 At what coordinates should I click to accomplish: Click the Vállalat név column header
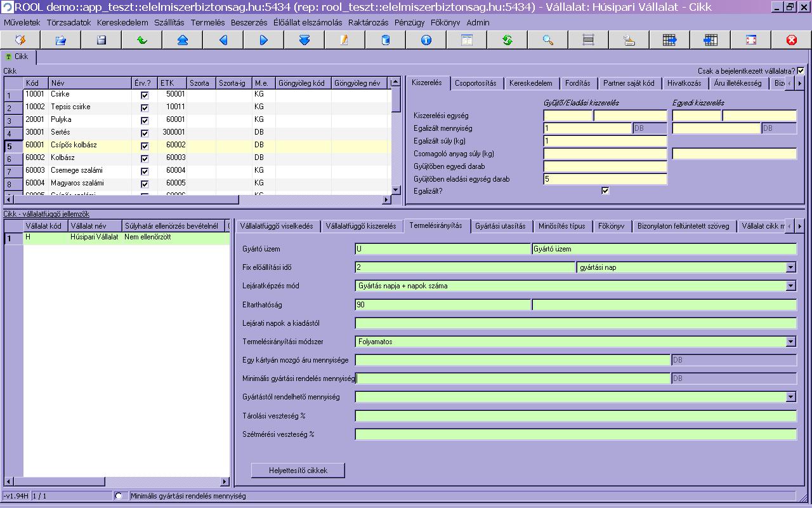click(x=95, y=226)
